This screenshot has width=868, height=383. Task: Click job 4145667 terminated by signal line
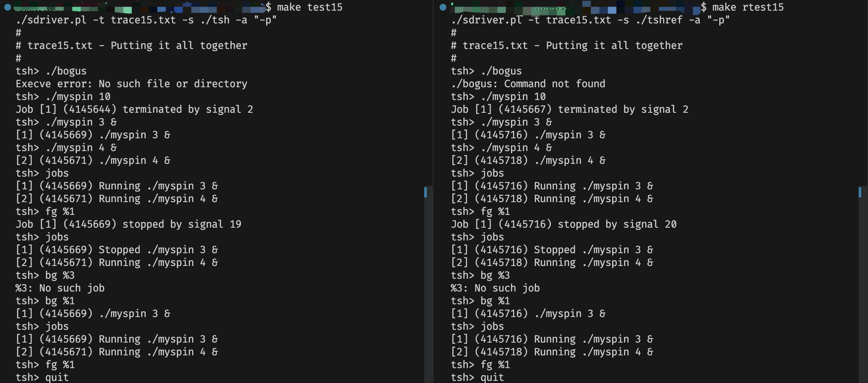point(570,109)
